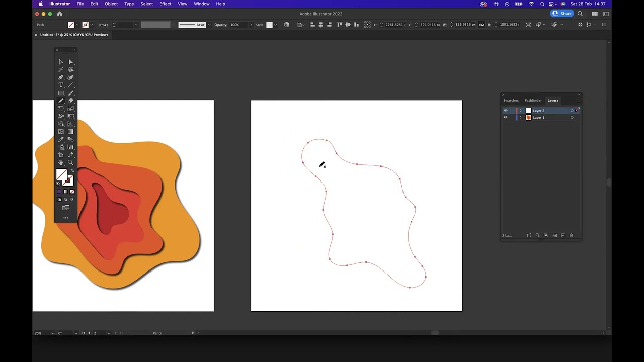644x362 pixels.
Task: Open the Effect menu
Action: (x=166, y=4)
